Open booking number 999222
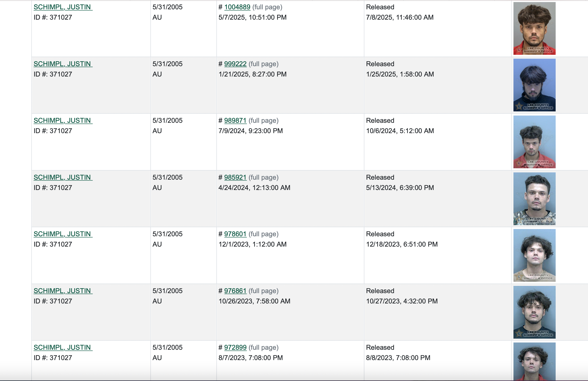 click(x=235, y=64)
